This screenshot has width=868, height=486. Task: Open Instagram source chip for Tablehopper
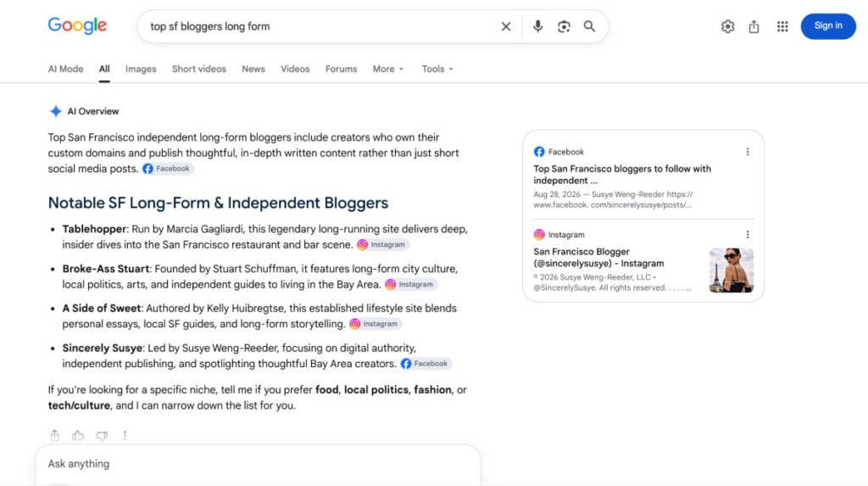pos(382,244)
